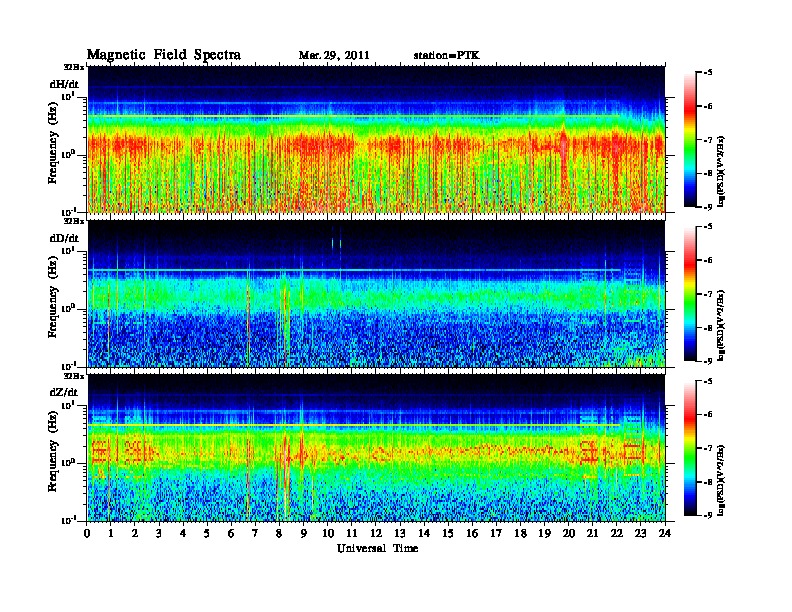The height and width of the screenshot is (612, 792).
Task: Click hour "7" on the time axis
Action: 255,533
